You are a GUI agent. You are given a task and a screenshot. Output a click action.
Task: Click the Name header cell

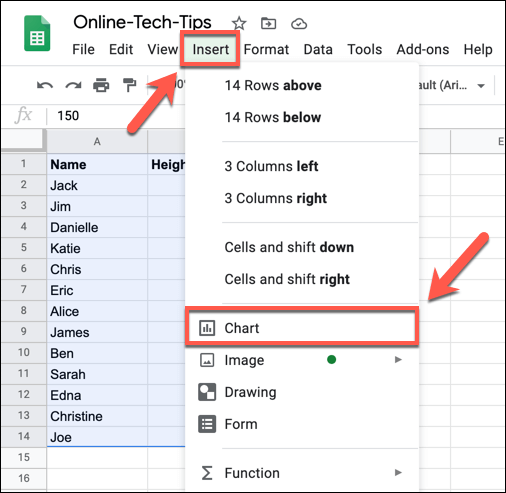click(x=97, y=164)
